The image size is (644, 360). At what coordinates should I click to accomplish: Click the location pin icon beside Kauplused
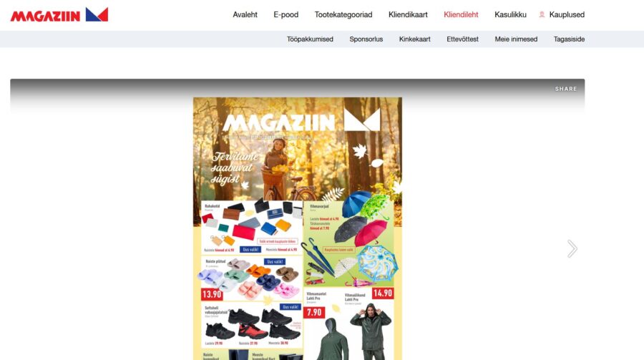[542, 14]
